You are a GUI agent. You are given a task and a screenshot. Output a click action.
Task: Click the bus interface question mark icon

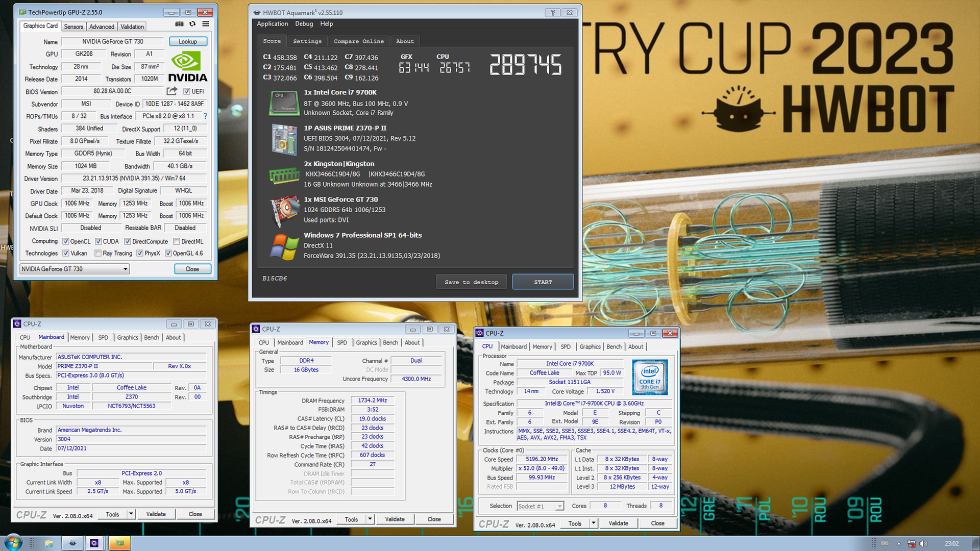click(x=206, y=116)
